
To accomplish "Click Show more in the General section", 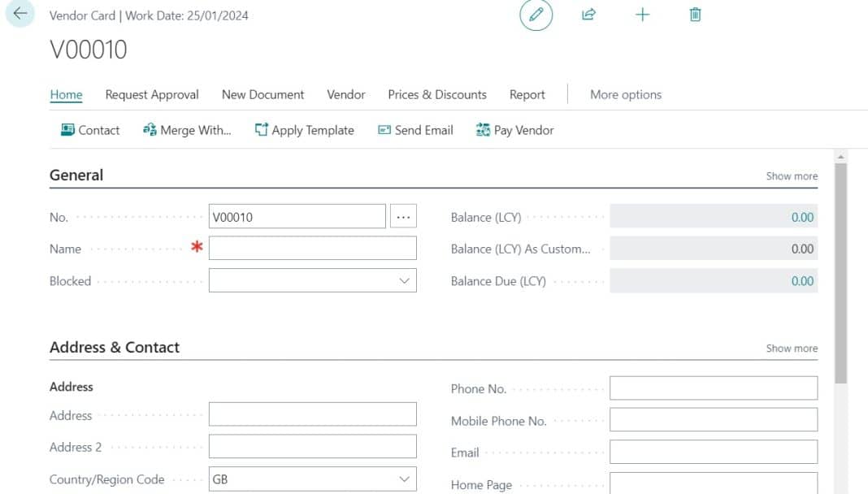I will point(791,175).
